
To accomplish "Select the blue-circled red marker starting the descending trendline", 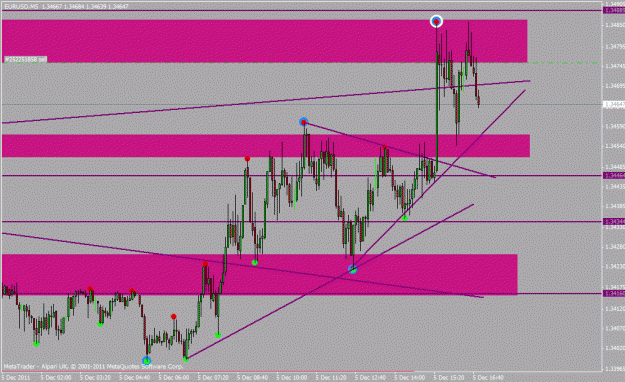I will pos(304,122).
